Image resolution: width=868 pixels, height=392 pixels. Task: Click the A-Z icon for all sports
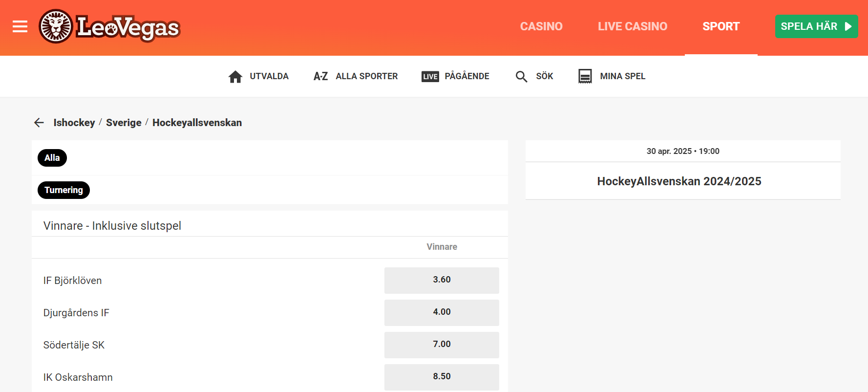click(x=320, y=76)
